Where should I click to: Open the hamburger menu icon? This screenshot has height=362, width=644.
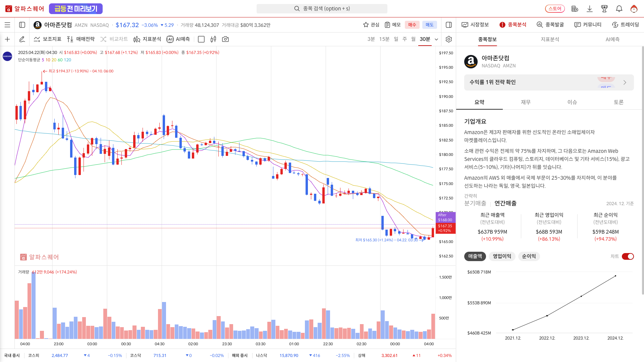(x=7, y=25)
